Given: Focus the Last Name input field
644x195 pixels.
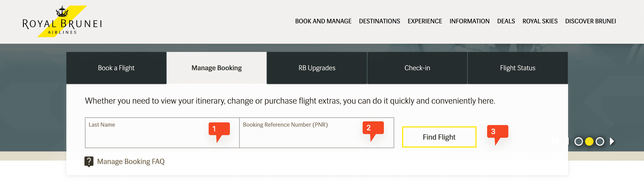Looking at the screenshot, I should 162,133.
